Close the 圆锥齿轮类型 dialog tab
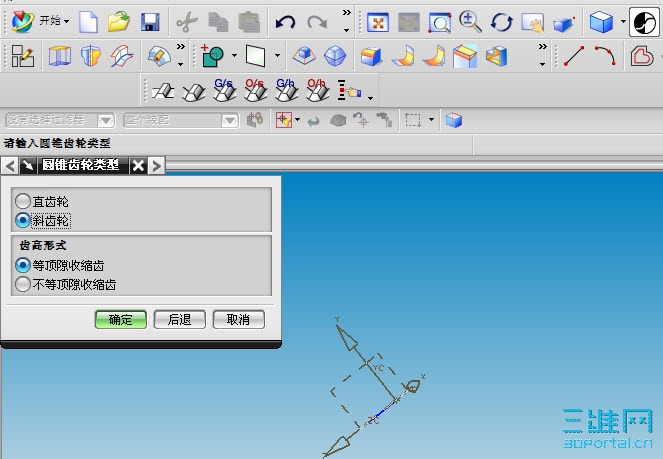 tap(138, 166)
